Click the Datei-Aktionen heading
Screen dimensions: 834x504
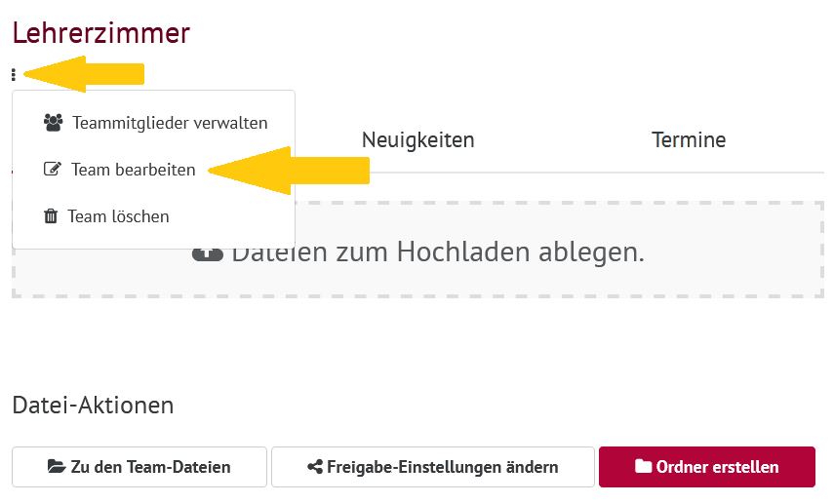[93, 406]
